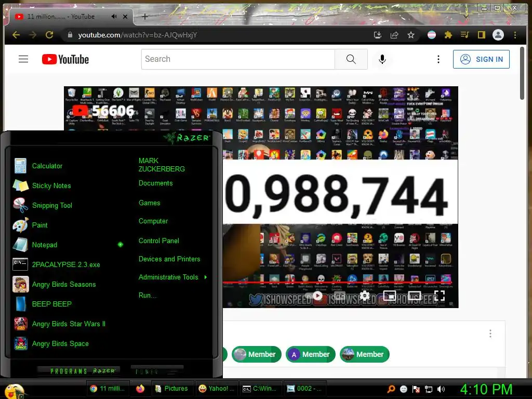Click SIGN IN button
Viewport: 532px width, 399px height.
[481, 59]
